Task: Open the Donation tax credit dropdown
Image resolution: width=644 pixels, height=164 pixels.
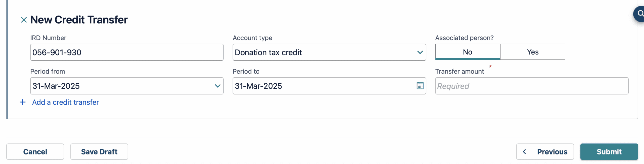Action: coord(325,52)
